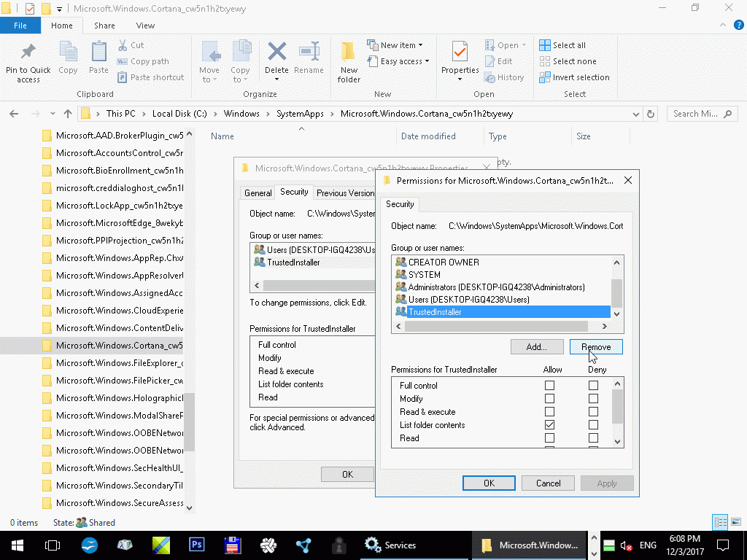Click Select all in ribbon

[562, 45]
